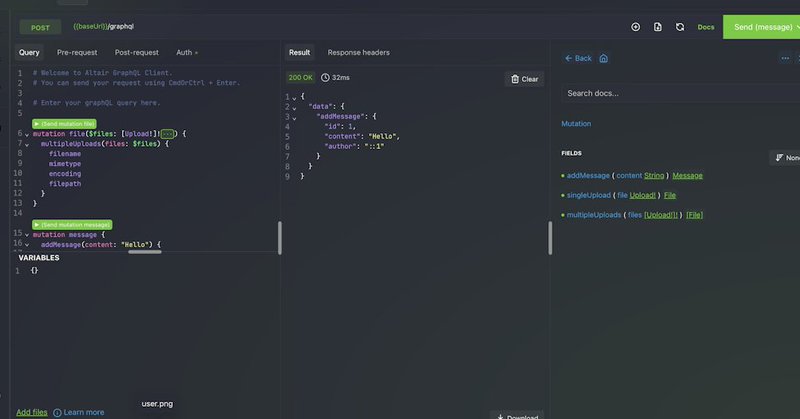Sort the fields using the None sort button
The width and height of the screenshot is (800, 419).
coord(786,158)
